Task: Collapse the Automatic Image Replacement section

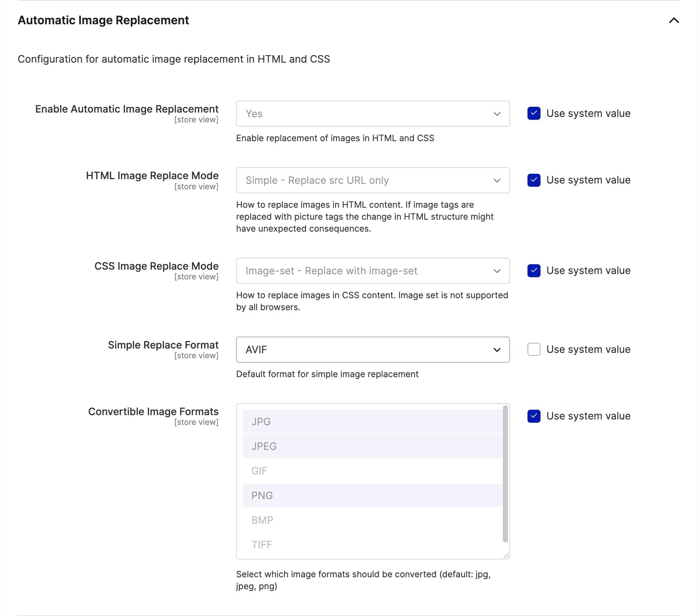Action: (674, 21)
